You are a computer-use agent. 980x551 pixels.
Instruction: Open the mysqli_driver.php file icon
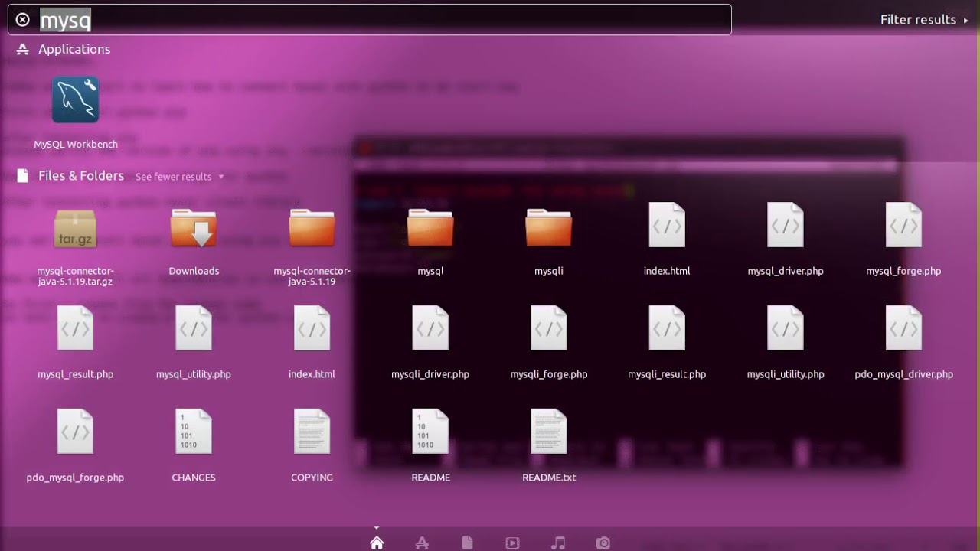click(x=430, y=328)
